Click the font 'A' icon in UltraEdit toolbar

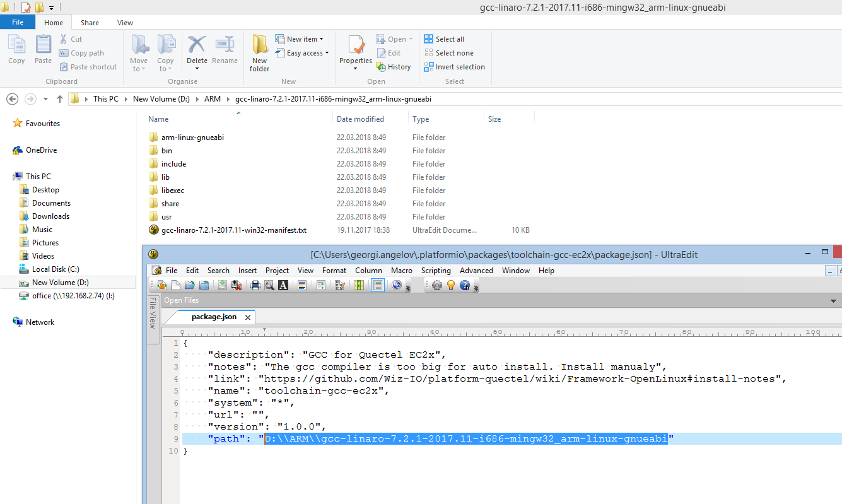(x=283, y=285)
